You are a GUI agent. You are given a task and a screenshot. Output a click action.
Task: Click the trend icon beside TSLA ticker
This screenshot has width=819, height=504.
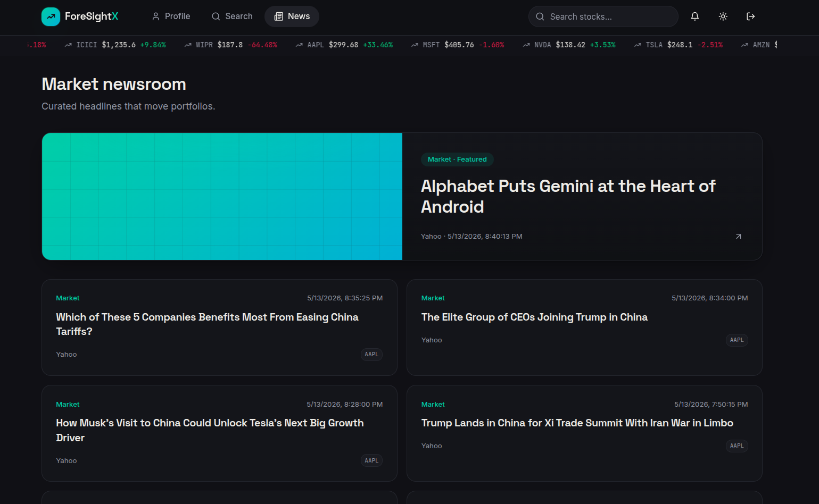click(x=638, y=45)
